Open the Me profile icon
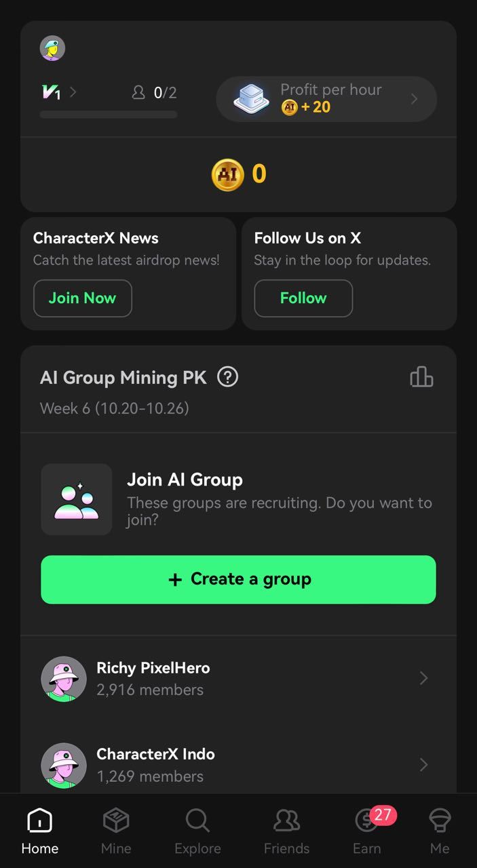This screenshot has height=868, width=477. 440,821
